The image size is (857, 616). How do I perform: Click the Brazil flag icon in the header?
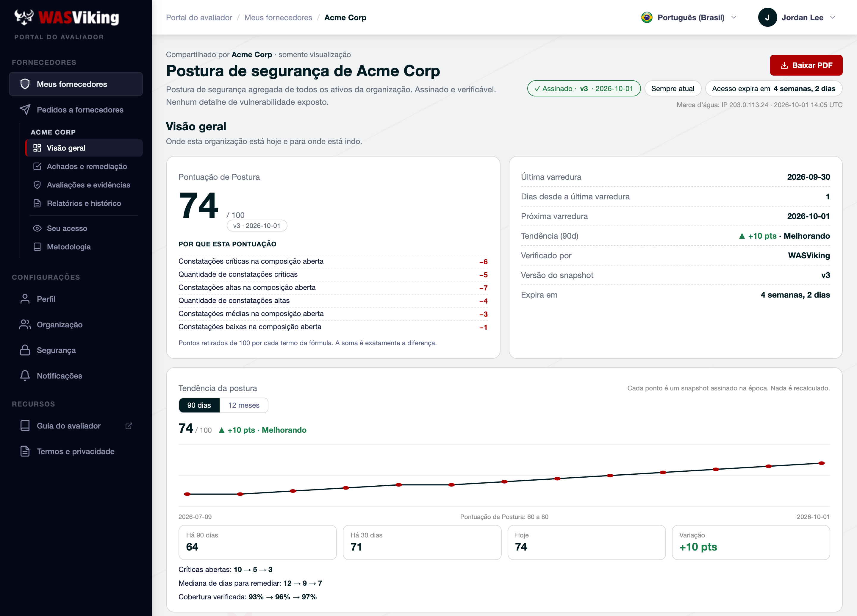pos(647,17)
